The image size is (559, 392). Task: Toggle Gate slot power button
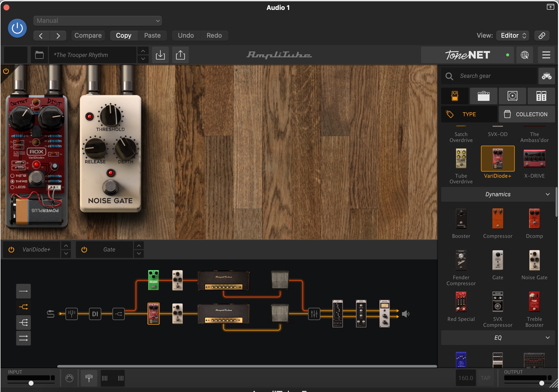click(84, 250)
